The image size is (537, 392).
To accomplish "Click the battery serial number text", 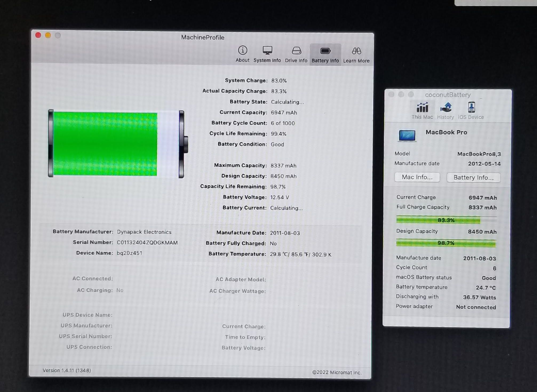I will [147, 242].
